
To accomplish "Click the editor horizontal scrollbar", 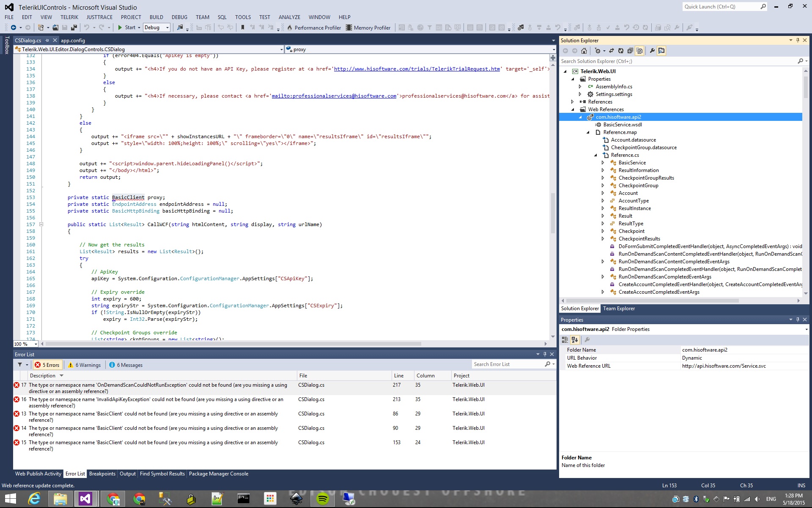I will (233, 344).
